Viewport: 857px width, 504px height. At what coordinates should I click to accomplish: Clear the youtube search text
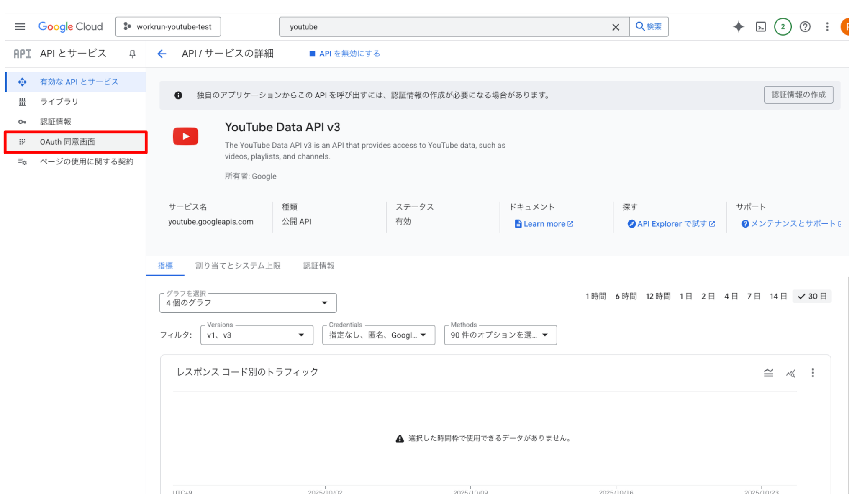[616, 27]
